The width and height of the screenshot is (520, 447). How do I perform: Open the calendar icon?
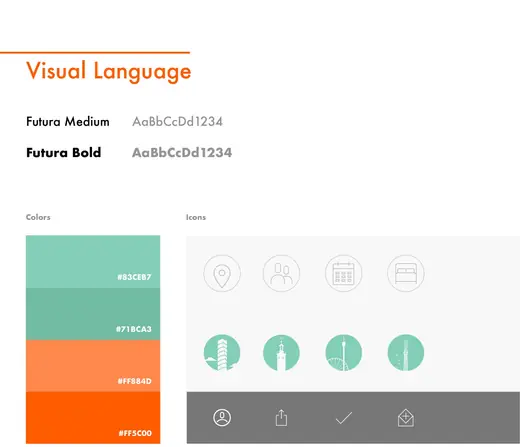(343, 273)
